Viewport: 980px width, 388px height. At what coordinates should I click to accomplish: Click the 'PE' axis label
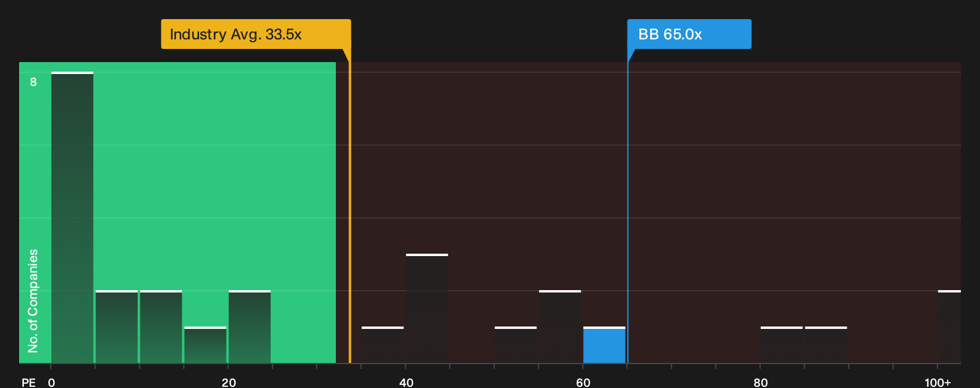pyautogui.click(x=29, y=382)
